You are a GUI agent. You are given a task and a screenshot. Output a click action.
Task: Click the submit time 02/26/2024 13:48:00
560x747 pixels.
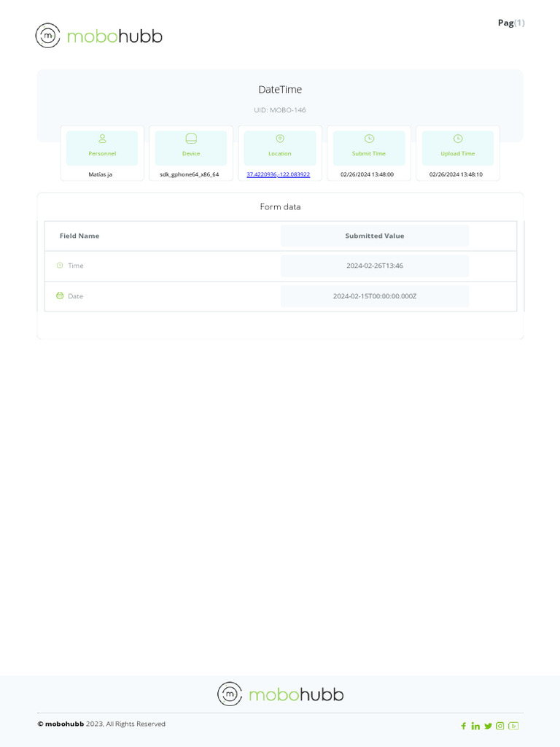tap(367, 174)
